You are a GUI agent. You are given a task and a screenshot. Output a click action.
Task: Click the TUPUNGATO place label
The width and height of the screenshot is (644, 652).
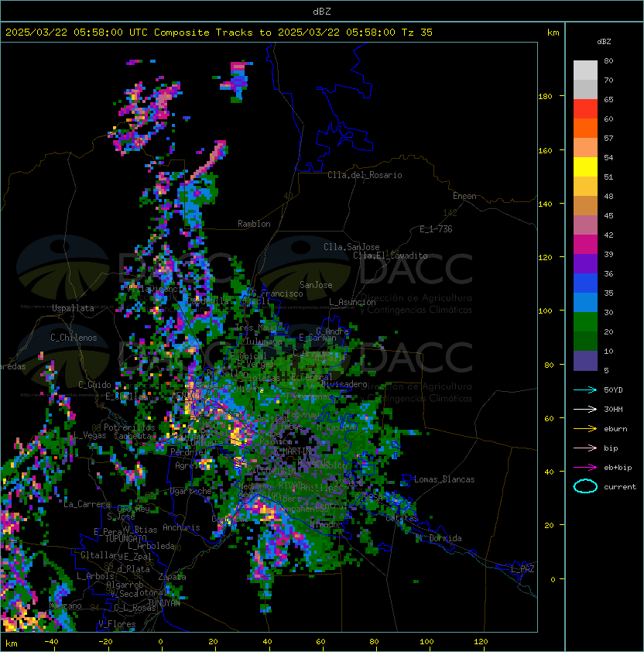125,538
